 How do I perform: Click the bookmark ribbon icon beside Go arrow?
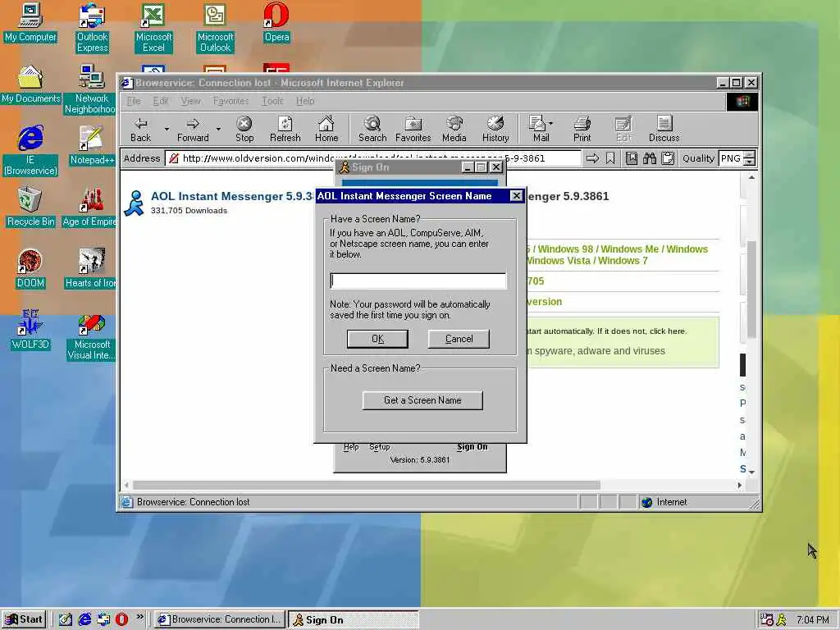[610, 158]
